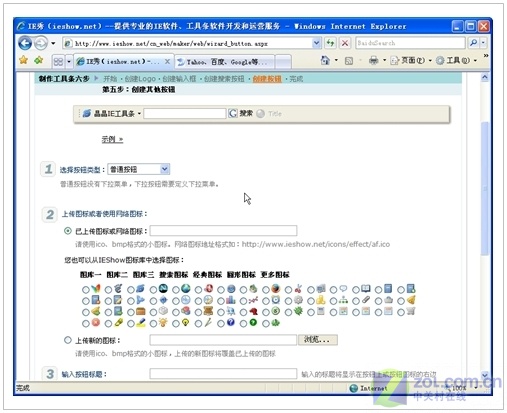Go to the 完成 wizard step link
Viewport: 507px width, 413px height.
tap(296, 79)
